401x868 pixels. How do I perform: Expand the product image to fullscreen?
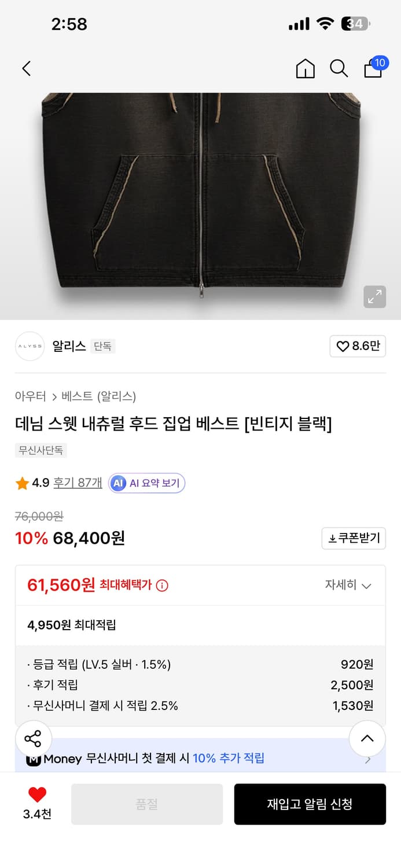click(374, 297)
